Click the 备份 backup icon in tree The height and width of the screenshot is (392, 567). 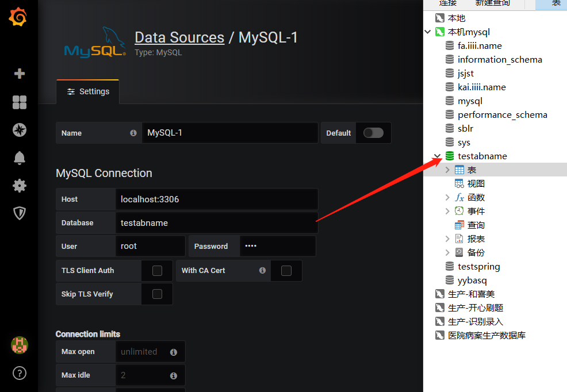pos(459,252)
